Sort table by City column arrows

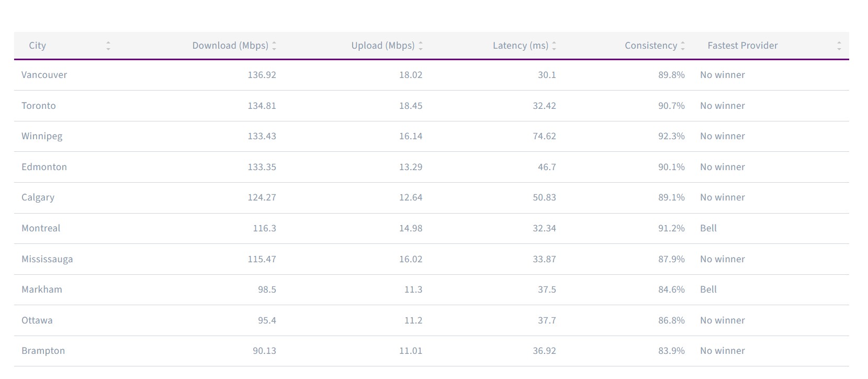coord(108,46)
